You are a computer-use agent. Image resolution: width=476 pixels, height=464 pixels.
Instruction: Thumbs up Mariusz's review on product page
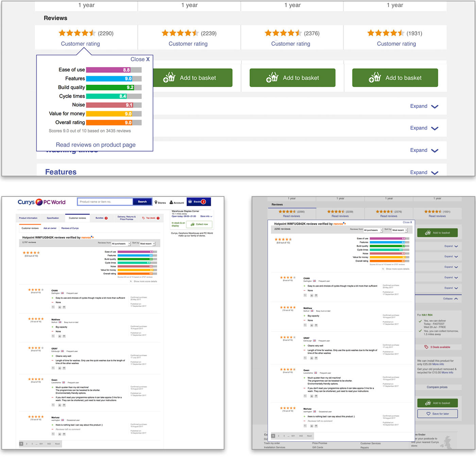(60, 434)
